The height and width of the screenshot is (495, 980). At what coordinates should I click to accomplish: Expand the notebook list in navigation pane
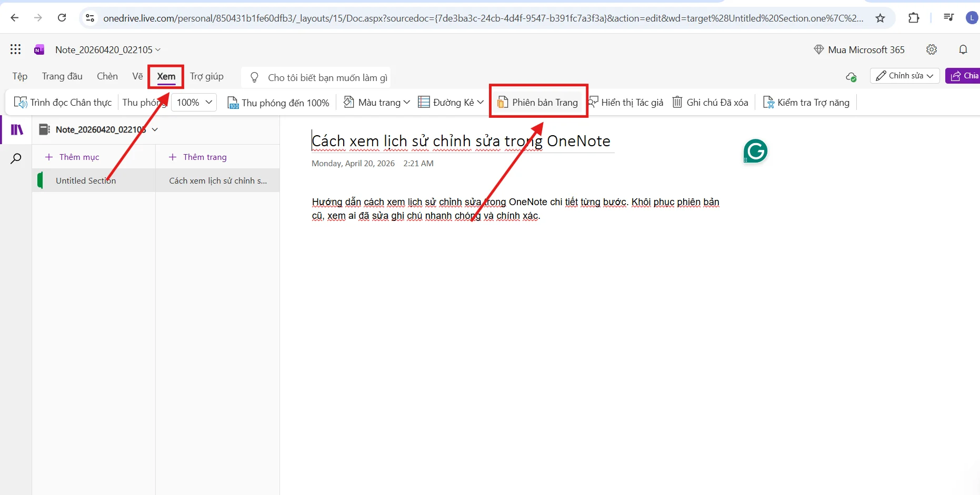tap(155, 129)
